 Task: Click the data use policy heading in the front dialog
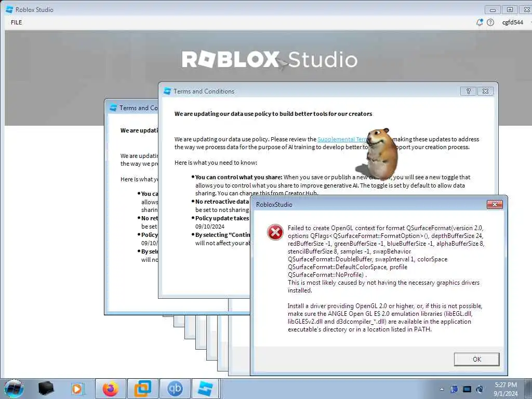273,114
